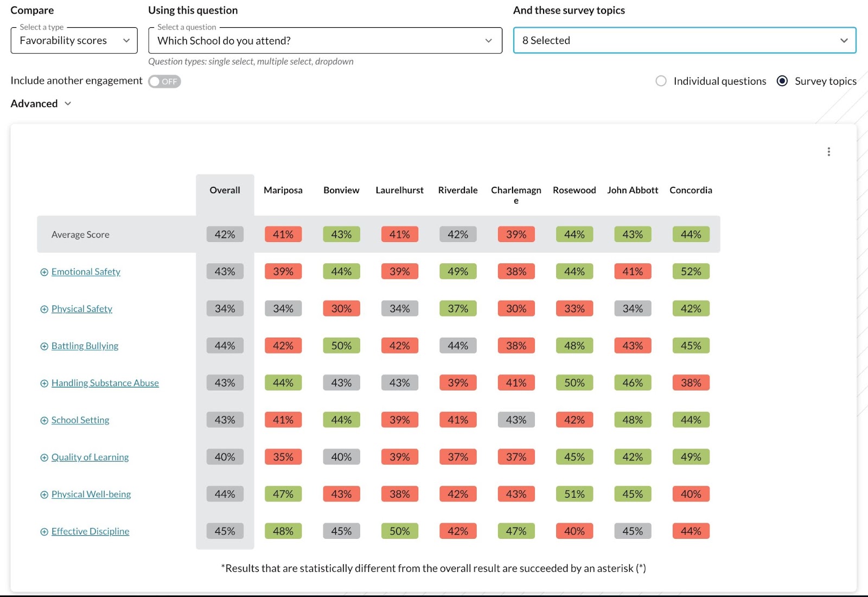The width and height of the screenshot is (868, 597).
Task: Click plus icon beside Emotional Safety
Action: (44, 272)
